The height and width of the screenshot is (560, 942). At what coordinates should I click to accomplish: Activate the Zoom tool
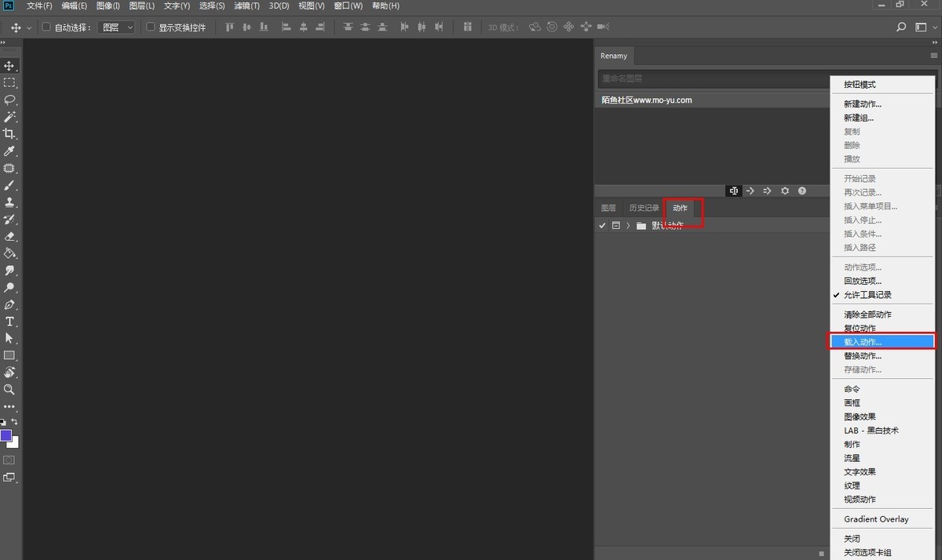tap(9, 390)
